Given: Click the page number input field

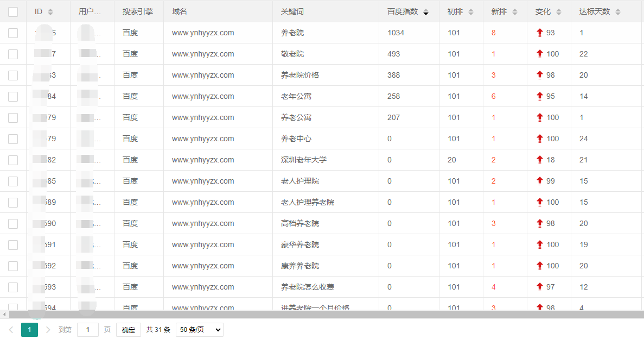Looking at the screenshot, I should (x=87, y=330).
